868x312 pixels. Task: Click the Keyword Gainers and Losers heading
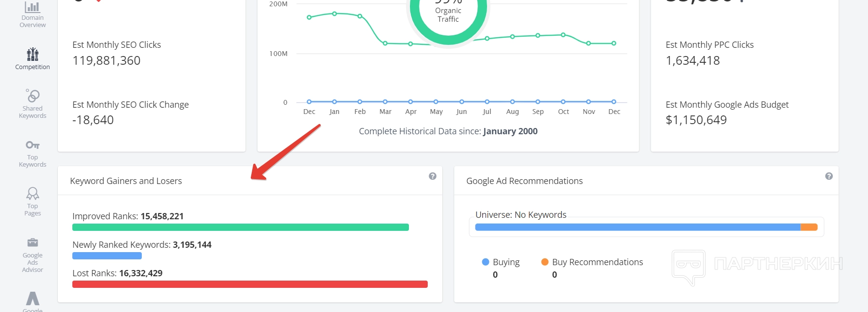[126, 181]
